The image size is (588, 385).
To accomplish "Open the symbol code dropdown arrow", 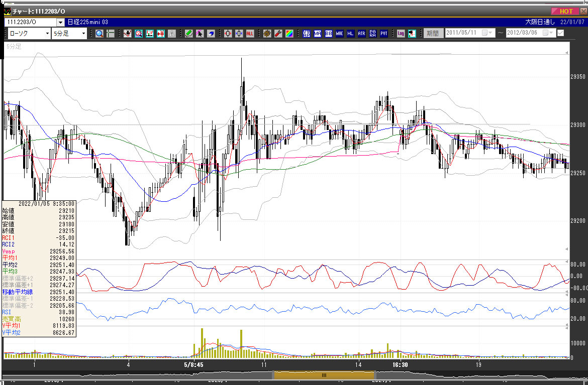I will tap(60, 23).
